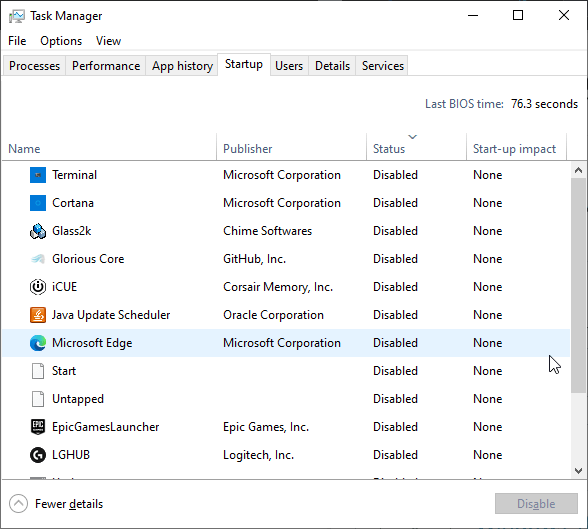The image size is (588, 529).
Task: Select the LGHUB row name
Action: click(71, 455)
